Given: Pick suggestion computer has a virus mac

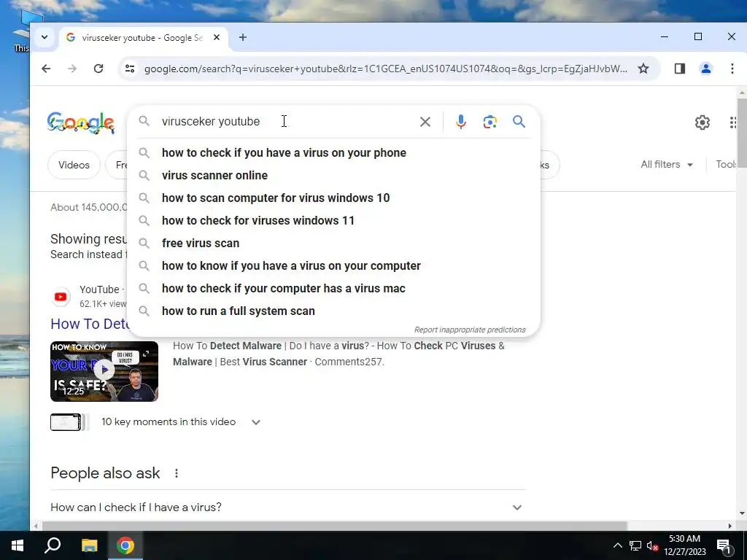Looking at the screenshot, I should pyautogui.click(x=333, y=289).
